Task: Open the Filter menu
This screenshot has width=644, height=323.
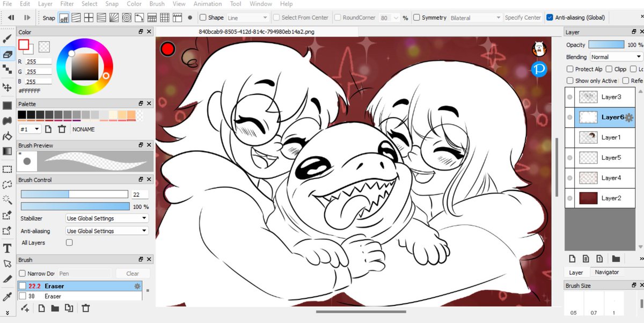Action: pos(67,4)
